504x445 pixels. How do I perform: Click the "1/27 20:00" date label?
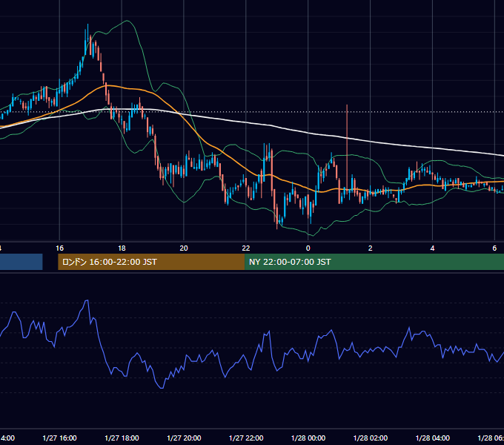[x=184, y=438]
